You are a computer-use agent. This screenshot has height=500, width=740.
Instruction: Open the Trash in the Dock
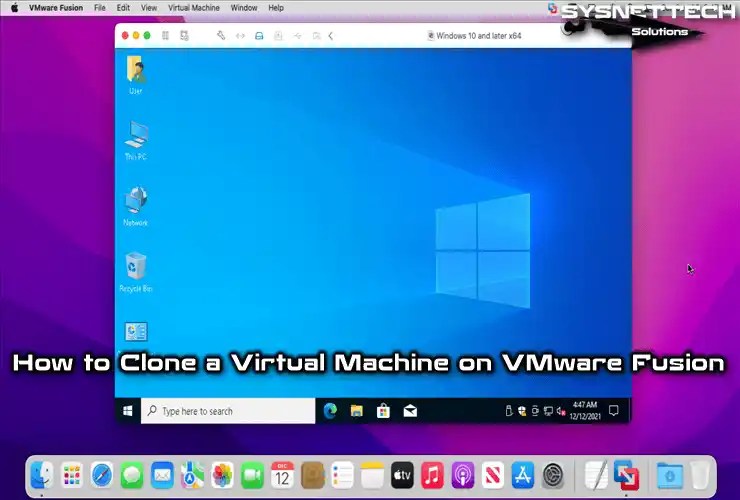tap(700, 475)
